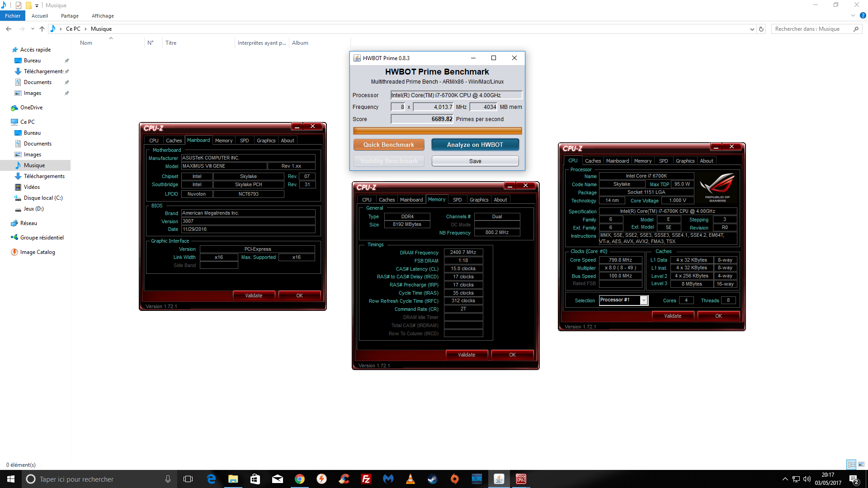Image resolution: width=868 pixels, height=488 pixels.
Task: Launch Steam from the taskbar
Action: 432,479
